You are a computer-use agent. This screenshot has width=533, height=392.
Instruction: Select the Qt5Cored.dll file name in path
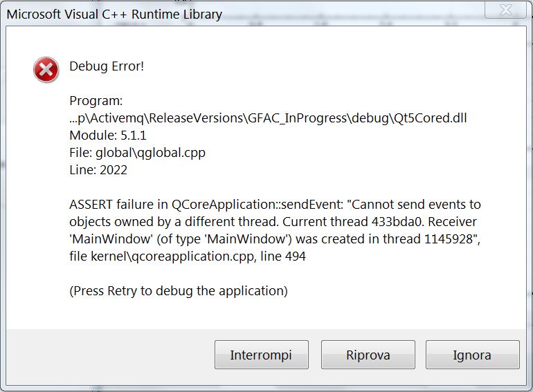[431, 118]
